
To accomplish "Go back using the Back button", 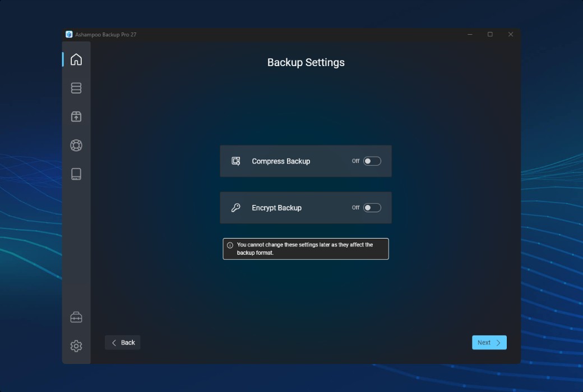I will pyautogui.click(x=122, y=342).
